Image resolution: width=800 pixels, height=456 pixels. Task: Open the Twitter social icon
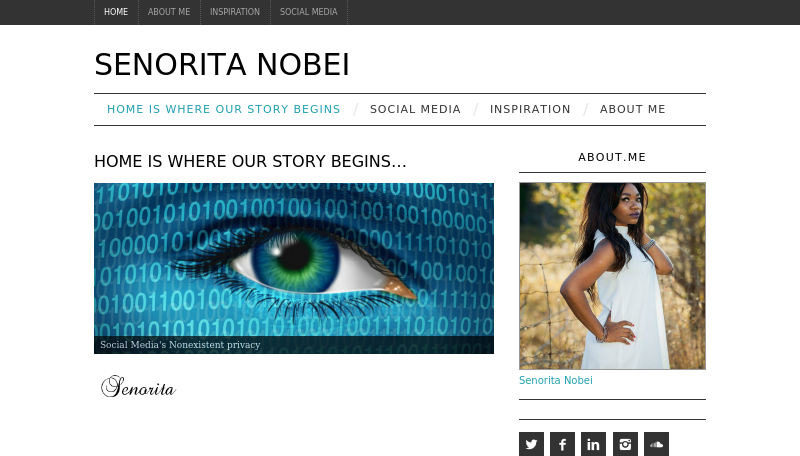(x=531, y=444)
